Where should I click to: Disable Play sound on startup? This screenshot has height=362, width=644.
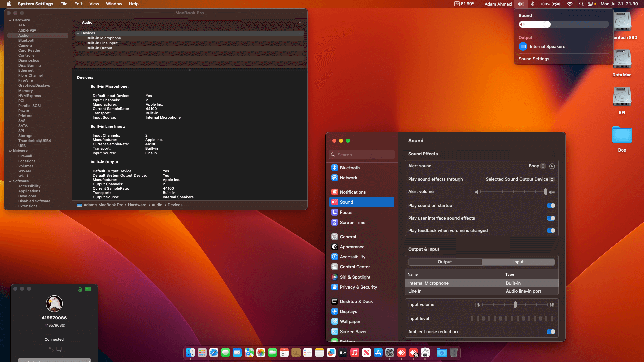coord(551,206)
